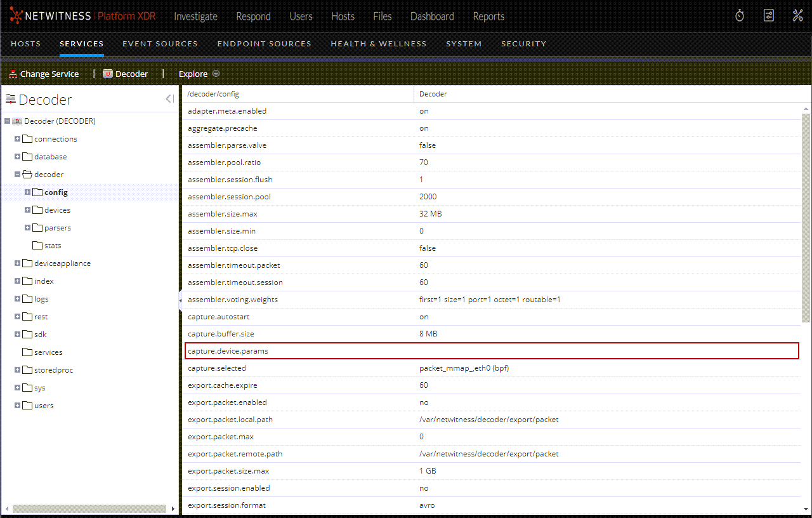Click the Decoder icon in panel header
Image resolution: width=812 pixels, height=518 pixels.
10,98
